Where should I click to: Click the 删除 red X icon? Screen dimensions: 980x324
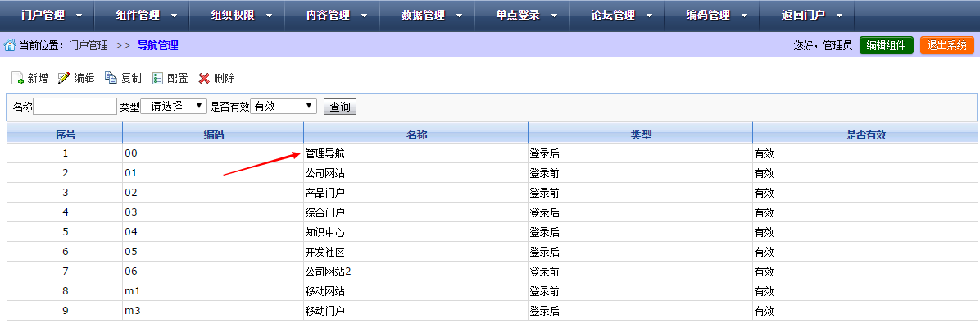[x=204, y=78]
